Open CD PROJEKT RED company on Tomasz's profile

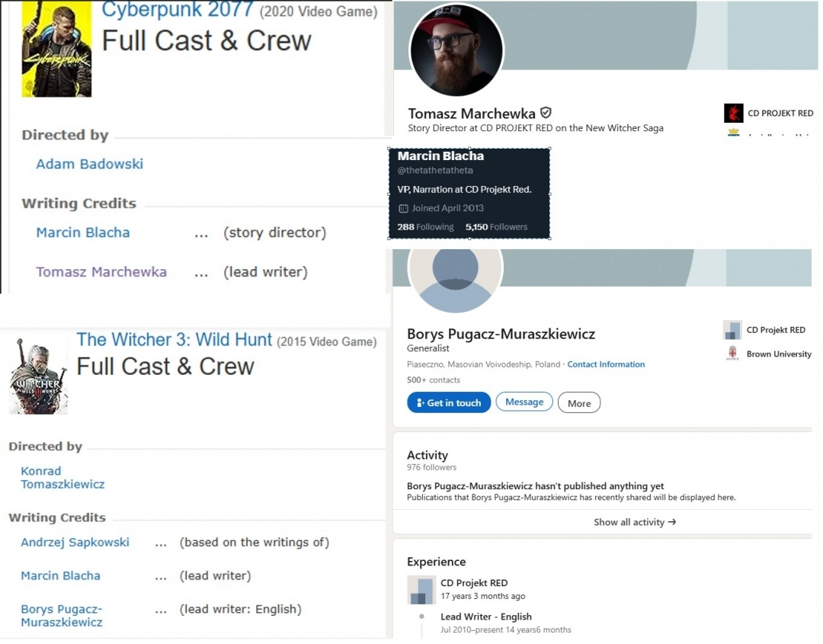click(780, 114)
